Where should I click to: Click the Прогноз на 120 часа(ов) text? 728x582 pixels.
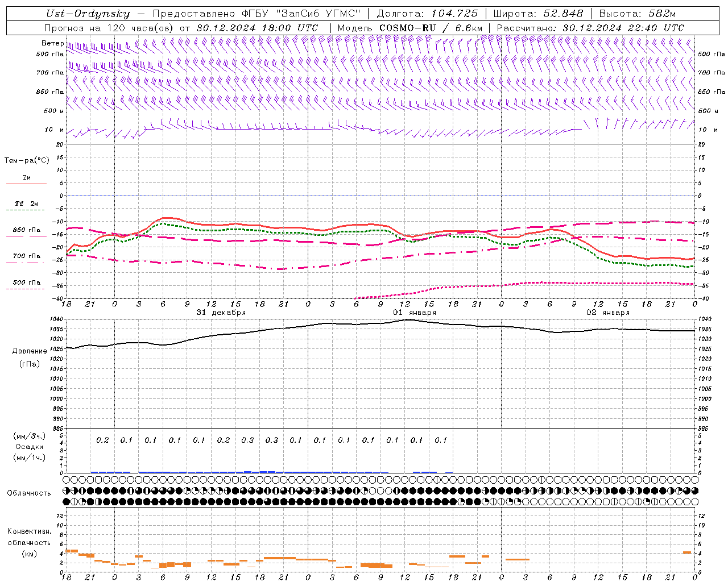pyautogui.click(x=110, y=28)
